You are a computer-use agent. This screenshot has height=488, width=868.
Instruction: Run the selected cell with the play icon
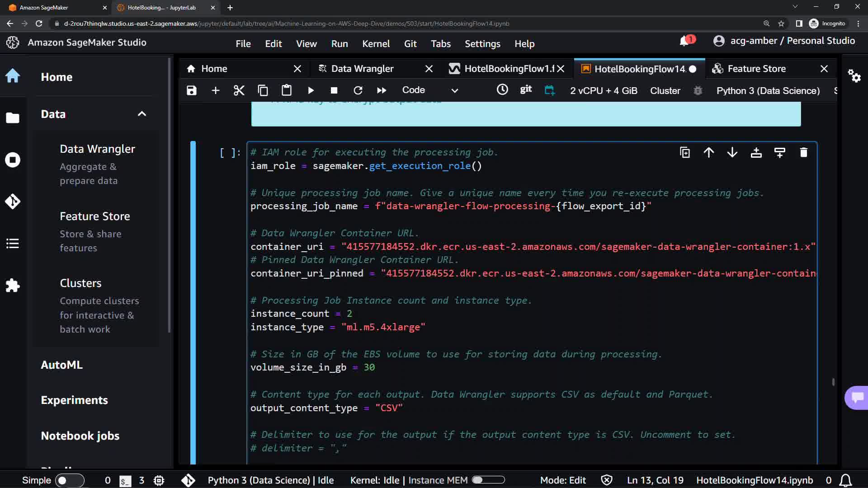point(311,90)
